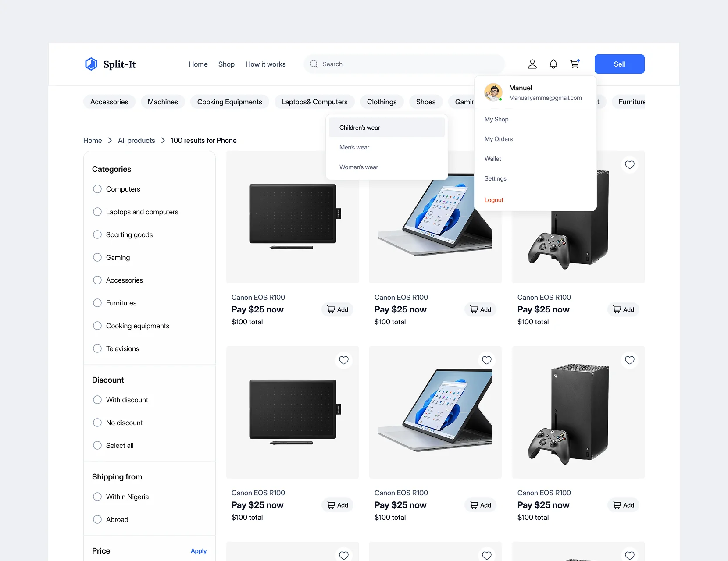
Task: Add second-row Xbox console to cart
Action: point(624,505)
